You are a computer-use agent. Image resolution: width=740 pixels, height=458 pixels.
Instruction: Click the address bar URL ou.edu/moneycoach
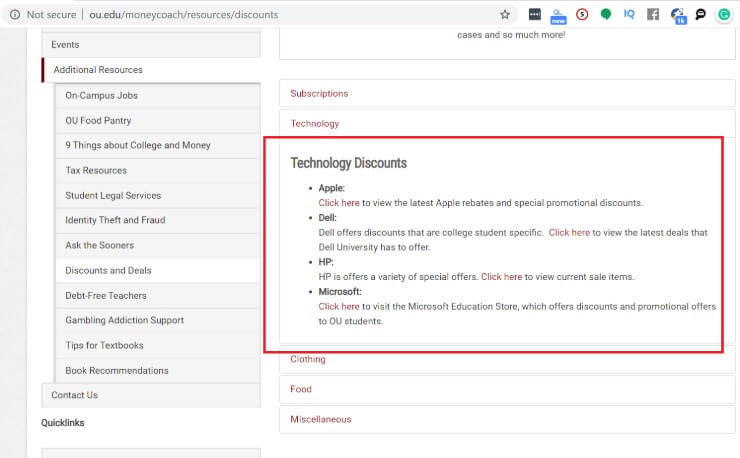(184, 15)
